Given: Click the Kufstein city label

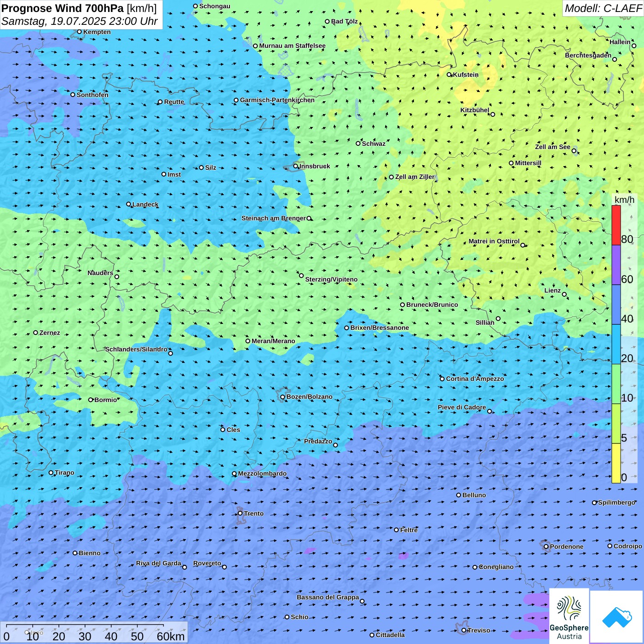Looking at the screenshot, I should (466, 75).
